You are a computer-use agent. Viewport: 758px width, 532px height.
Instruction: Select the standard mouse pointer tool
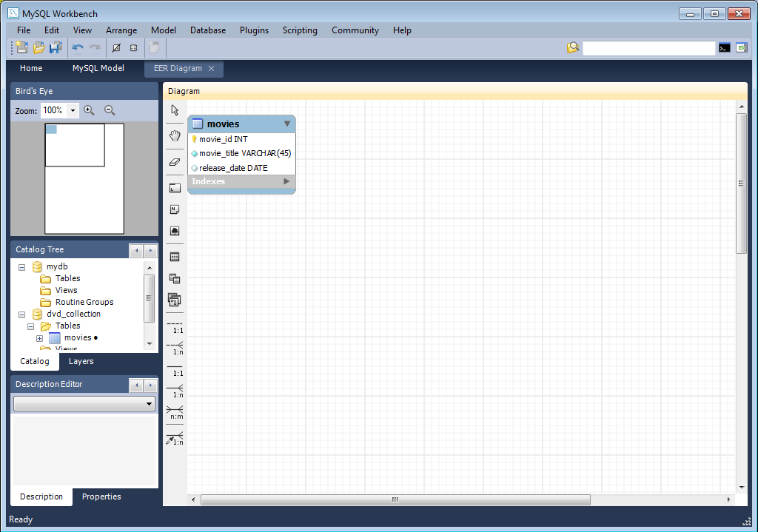coord(175,110)
